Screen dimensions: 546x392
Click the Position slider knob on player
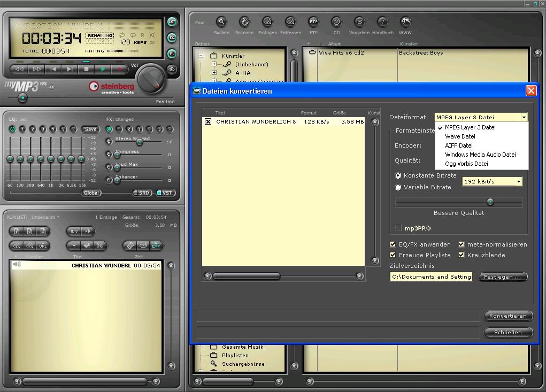pos(22,98)
